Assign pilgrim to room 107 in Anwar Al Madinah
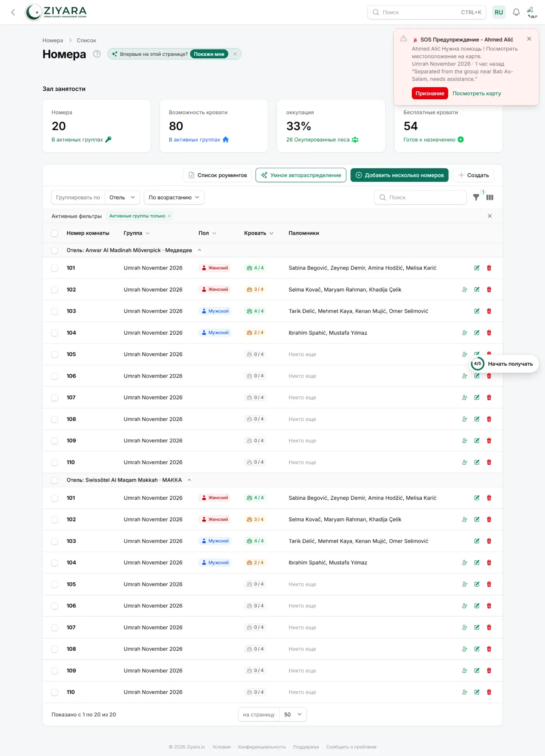Screen dimensions: 545x756 (x=464, y=398)
